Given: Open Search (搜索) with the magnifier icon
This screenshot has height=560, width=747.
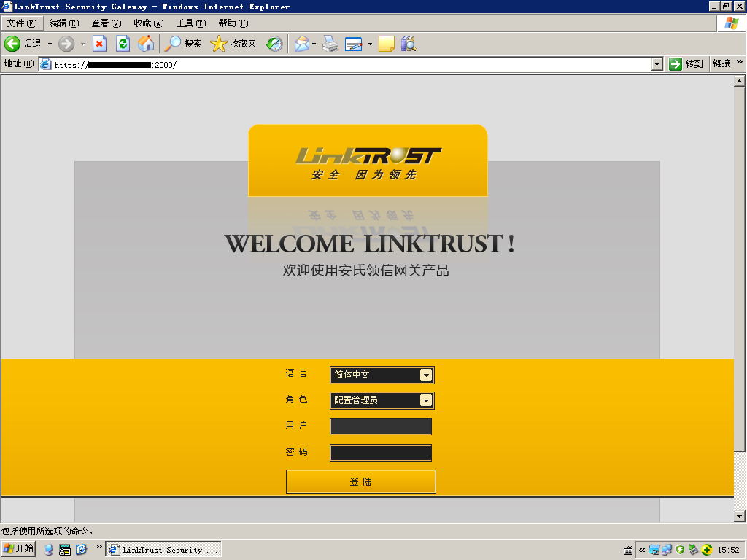Looking at the screenshot, I should [172, 44].
